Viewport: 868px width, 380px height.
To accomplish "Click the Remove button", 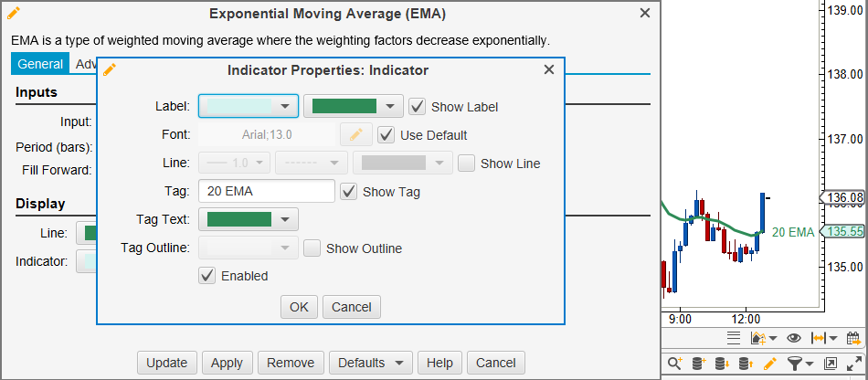I will point(290,363).
